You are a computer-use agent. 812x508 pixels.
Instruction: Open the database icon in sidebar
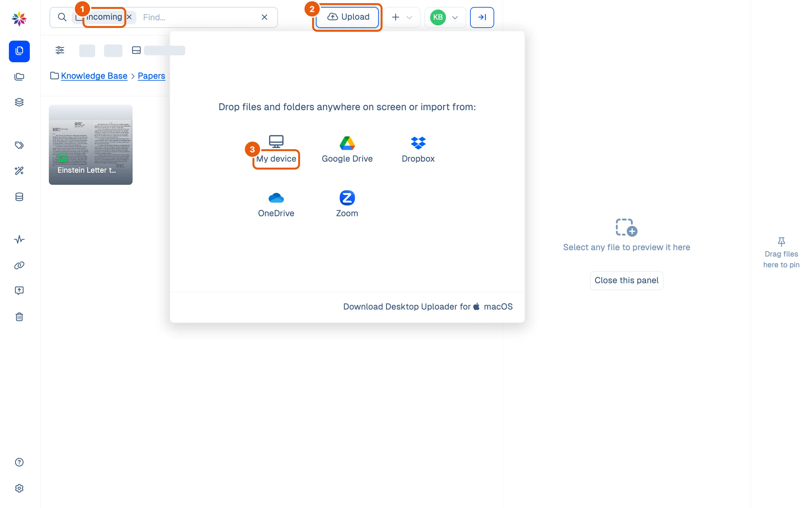click(19, 197)
